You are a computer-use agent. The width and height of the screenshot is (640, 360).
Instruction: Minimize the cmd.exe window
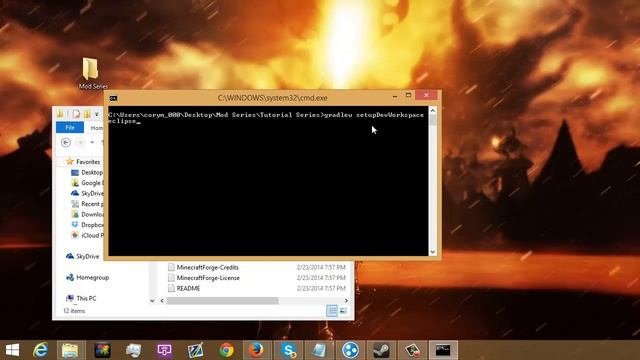[x=395, y=96]
